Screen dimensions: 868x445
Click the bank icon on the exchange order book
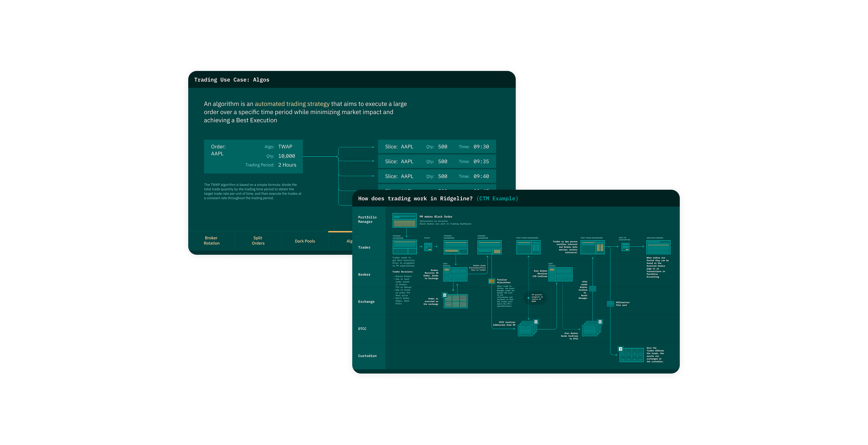coord(445,295)
